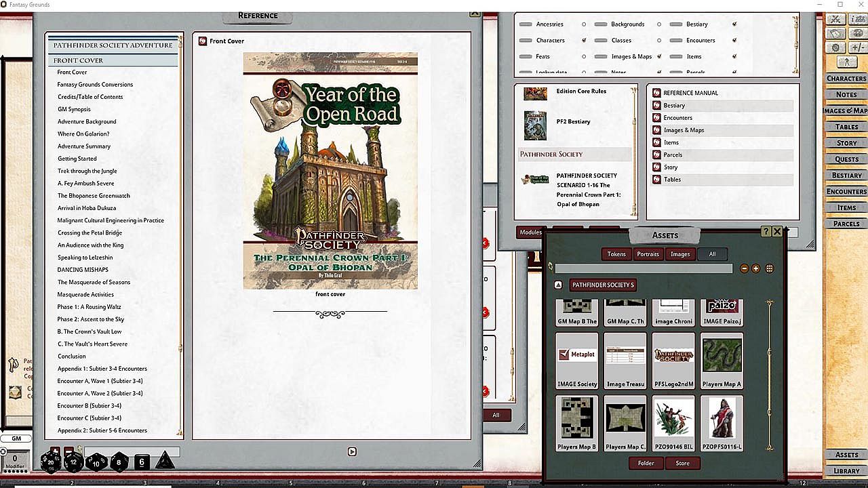Enable the Ancestries radio option

coord(584,24)
